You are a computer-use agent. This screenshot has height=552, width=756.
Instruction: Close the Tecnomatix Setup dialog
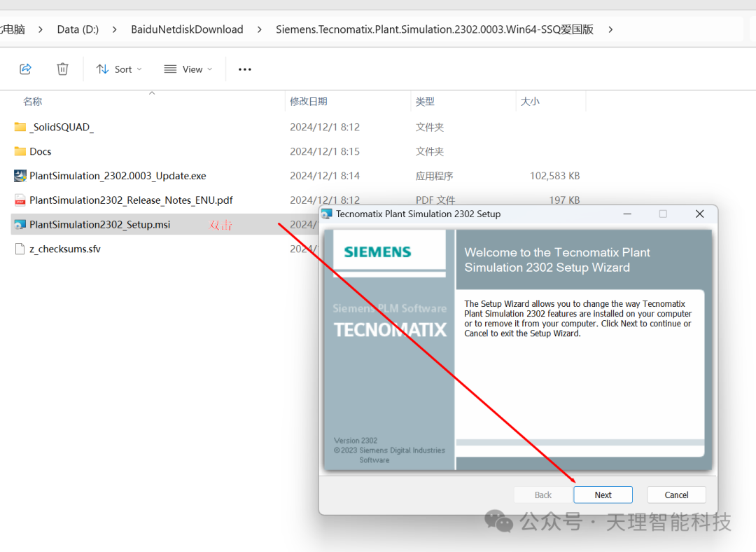pyautogui.click(x=699, y=214)
